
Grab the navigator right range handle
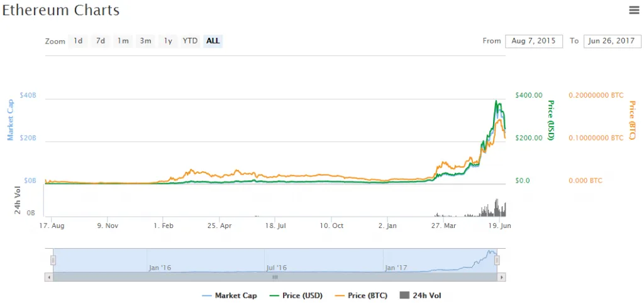pyautogui.click(x=497, y=260)
